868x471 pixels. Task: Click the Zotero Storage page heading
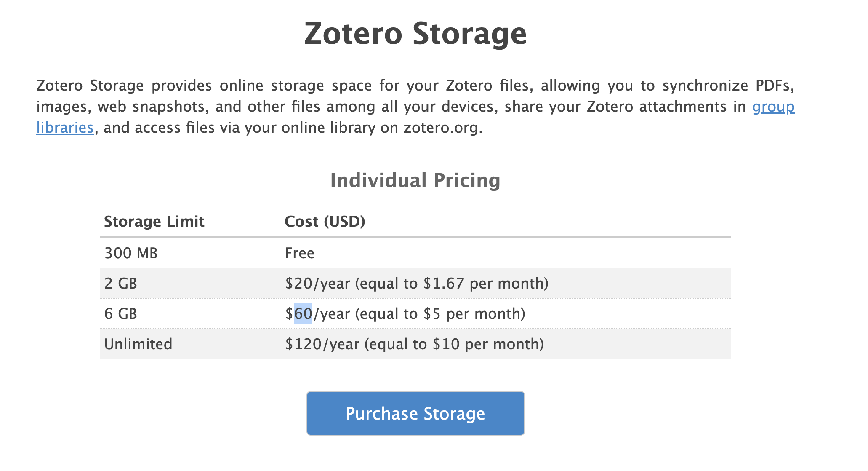pyautogui.click(x=415, y=33)
